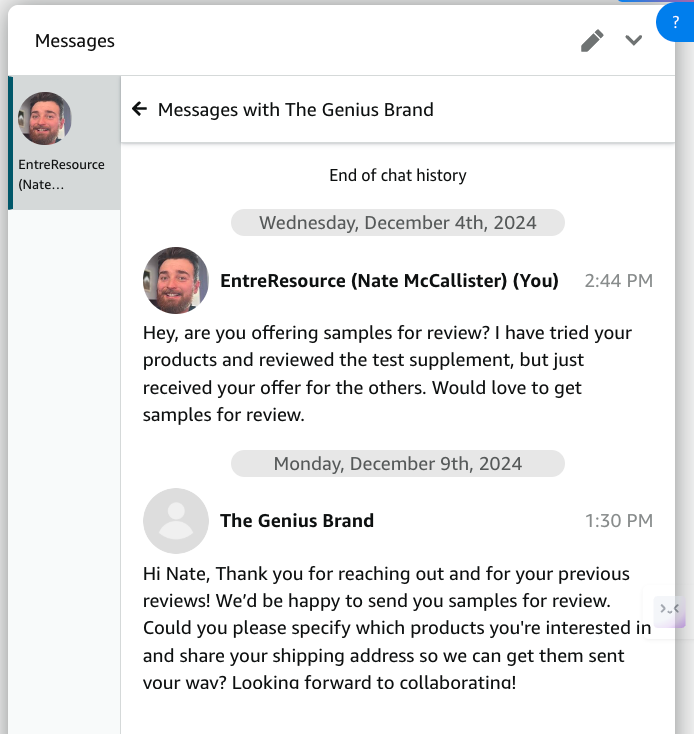Image resolution: width=694 pixels, height=734 pixels.
Task: Collapse the Messages panel with the chevron
Action: pos(633,41)
